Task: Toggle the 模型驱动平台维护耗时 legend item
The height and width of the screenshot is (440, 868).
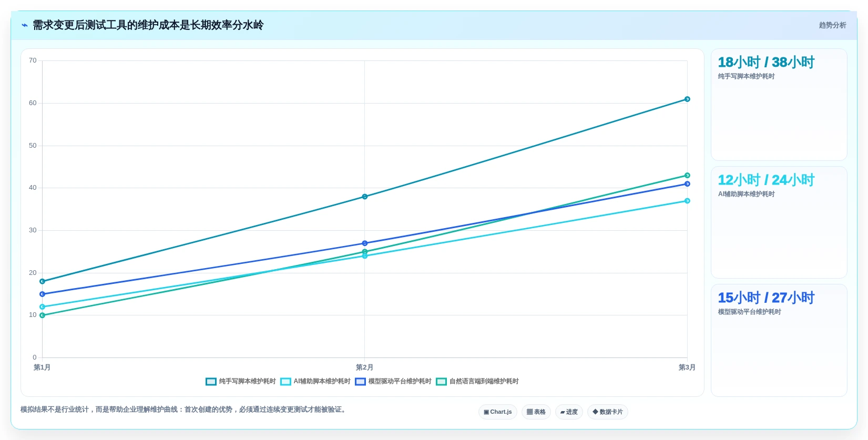Action: (393, 382)
